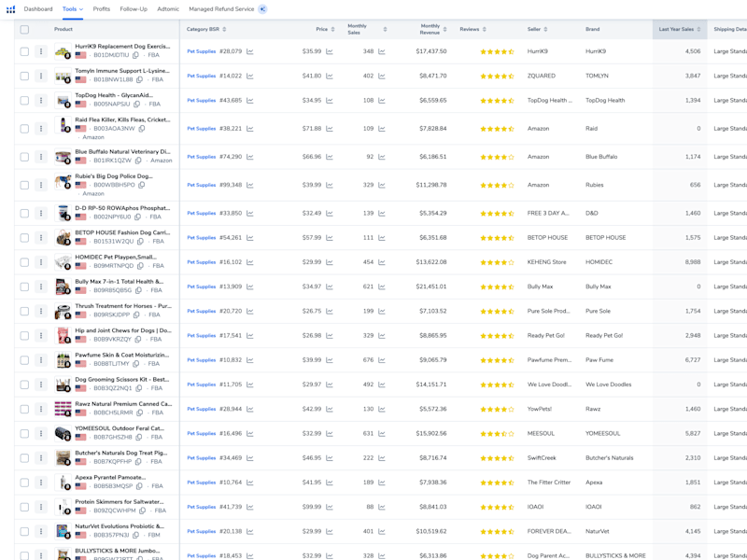Viewport: 747px width, 560px height.
Task: Open sales chart for 348 monthly sales
Action: tap(382, 51)
